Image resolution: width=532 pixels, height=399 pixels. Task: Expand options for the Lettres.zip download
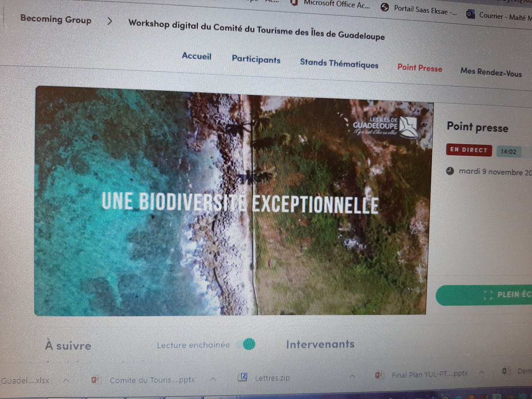click(352, 377)
